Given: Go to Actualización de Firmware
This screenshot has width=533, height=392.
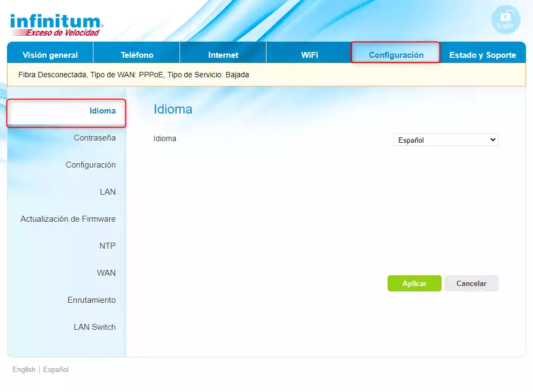Looking at the screenshot, I should pos(68,219).
